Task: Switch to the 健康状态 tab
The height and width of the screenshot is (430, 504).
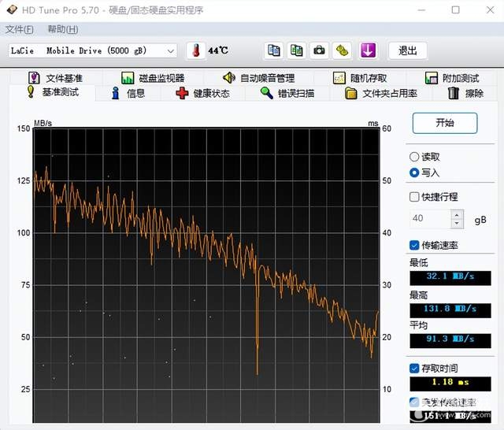Action: point(203,94)
